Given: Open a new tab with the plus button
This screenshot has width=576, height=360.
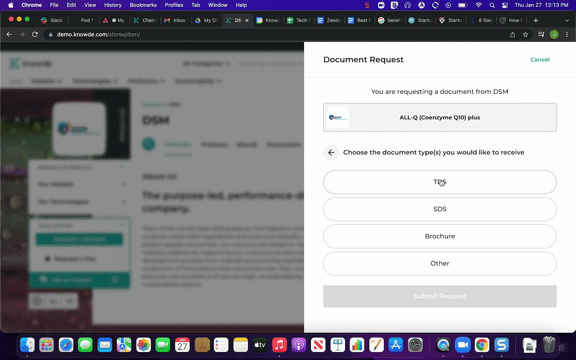Looking at the screenshot, I should point(536,20).
